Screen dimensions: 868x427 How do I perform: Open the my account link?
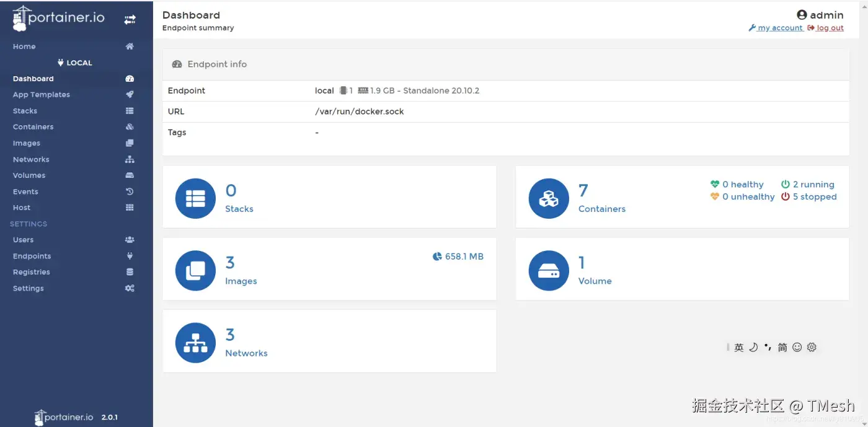click(776, 28)
